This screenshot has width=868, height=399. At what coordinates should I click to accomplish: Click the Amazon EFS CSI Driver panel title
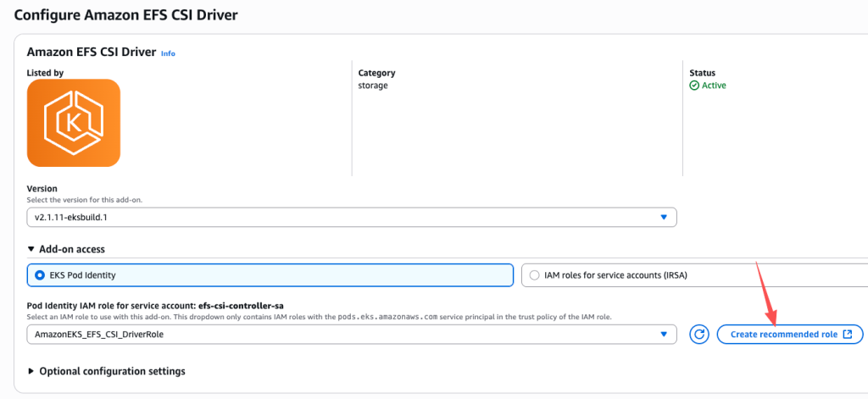[x=92, y=52]
